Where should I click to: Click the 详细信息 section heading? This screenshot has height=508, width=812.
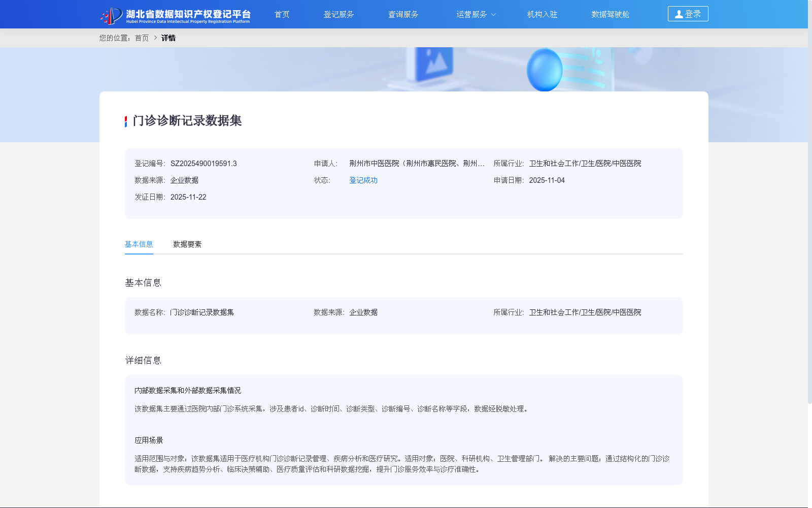tap(143, 361)
